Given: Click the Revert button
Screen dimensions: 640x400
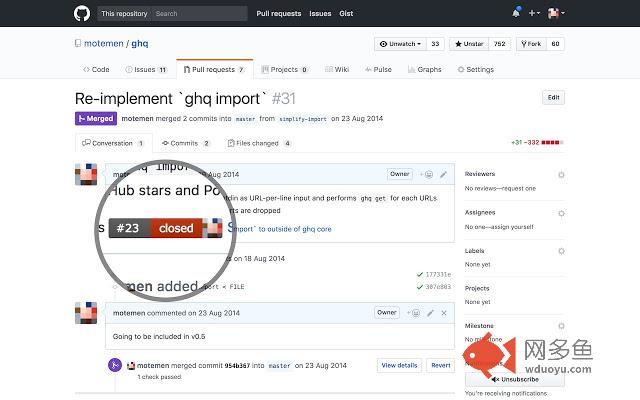Looking at the screenshot, I should pos(441,365).
